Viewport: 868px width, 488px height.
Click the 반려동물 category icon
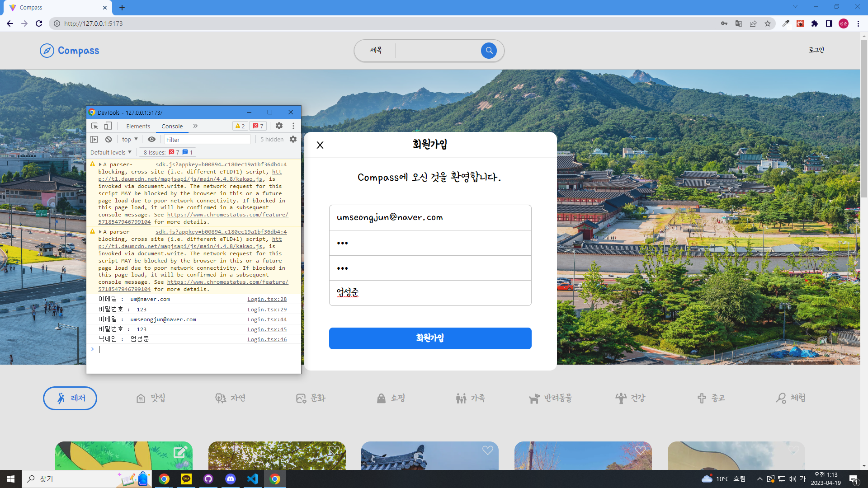[x=534, y=398]
